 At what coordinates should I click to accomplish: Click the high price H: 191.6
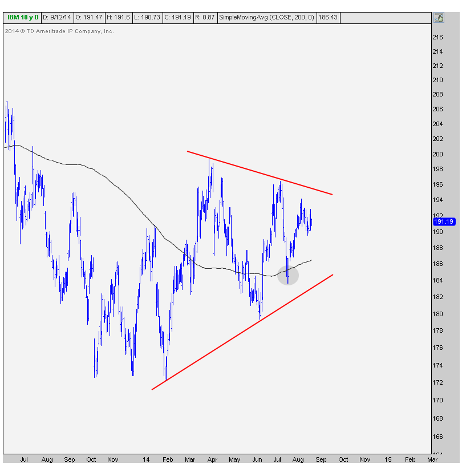coord(118,17)
